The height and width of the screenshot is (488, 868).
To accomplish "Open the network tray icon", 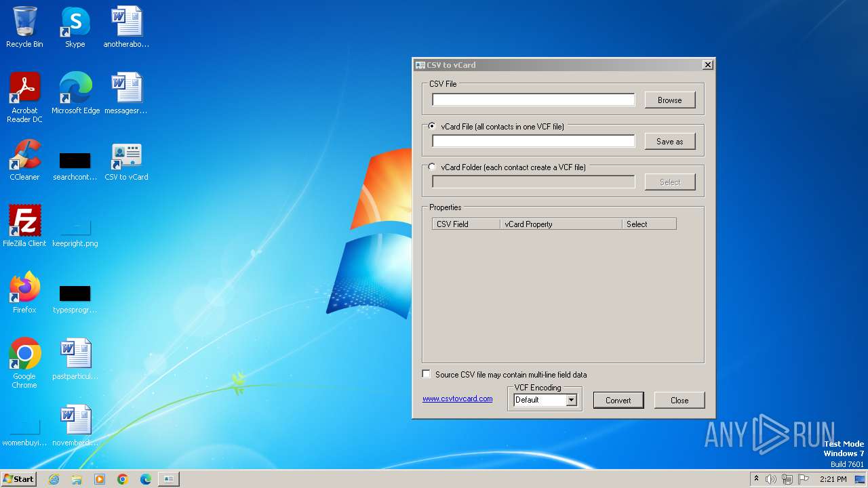I will coord(787,479).
